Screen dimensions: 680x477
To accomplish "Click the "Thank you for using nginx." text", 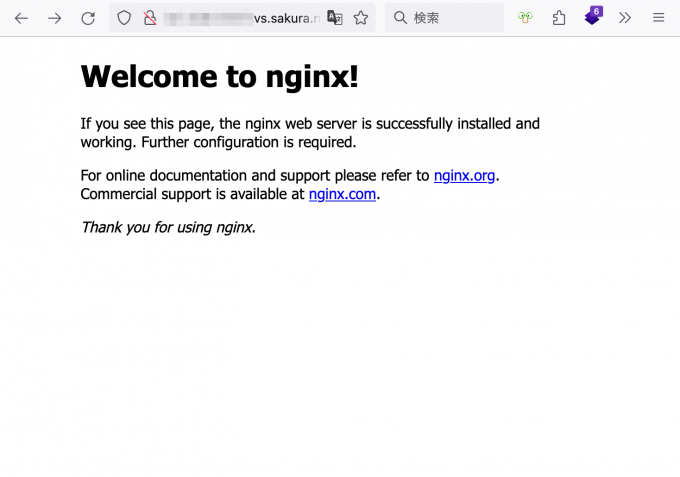I will pyautogui.click(x=168, y=227).
